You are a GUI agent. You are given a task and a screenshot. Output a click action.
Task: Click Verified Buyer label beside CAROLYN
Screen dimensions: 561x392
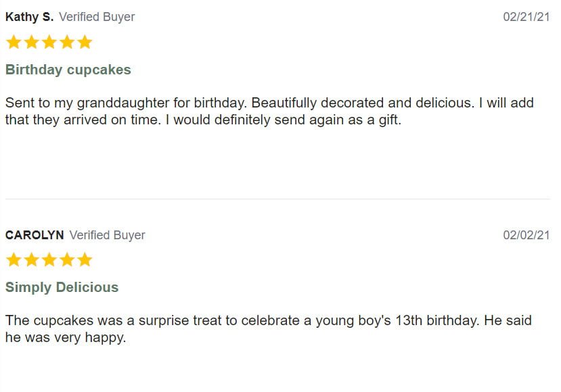107,235
